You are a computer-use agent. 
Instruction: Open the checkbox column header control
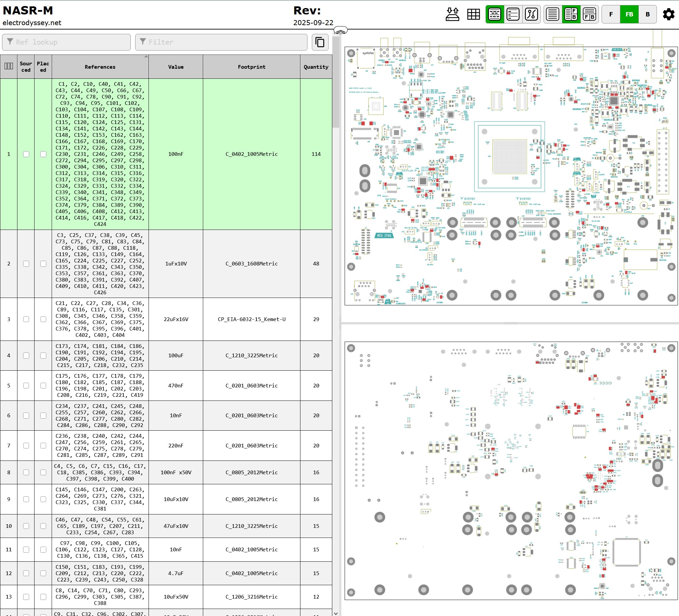[8, 67]
